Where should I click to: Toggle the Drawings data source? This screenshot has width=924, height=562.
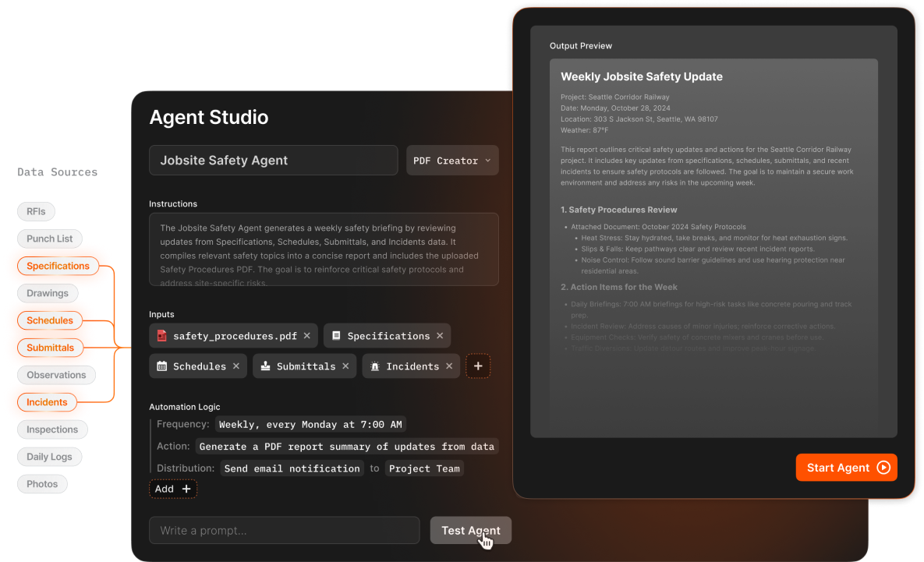point(47,292)
